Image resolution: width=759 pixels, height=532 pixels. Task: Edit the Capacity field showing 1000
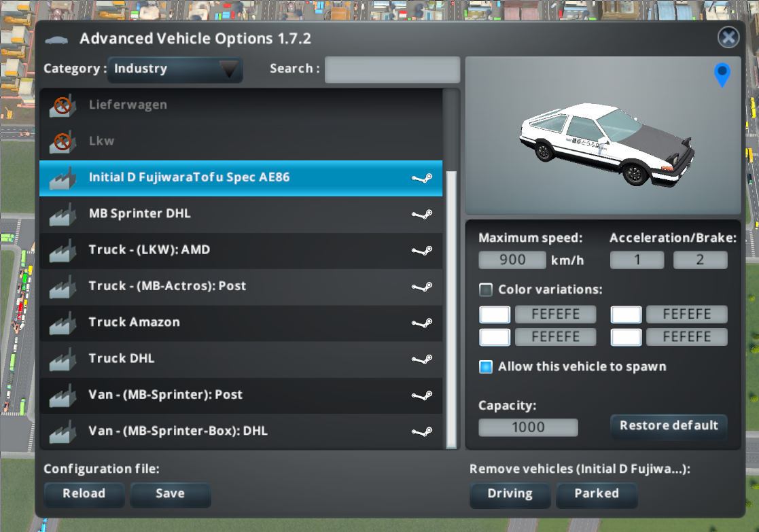coord(528,427)
